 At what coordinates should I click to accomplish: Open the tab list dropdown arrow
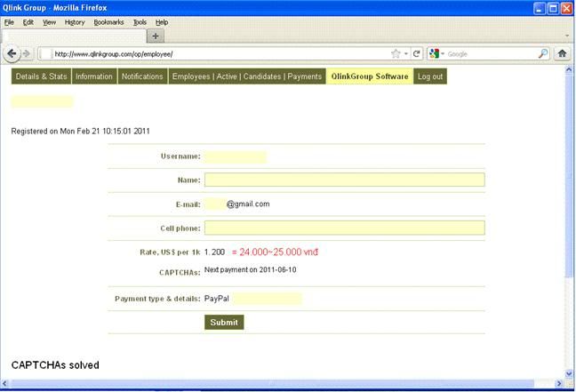click(567, 36)
